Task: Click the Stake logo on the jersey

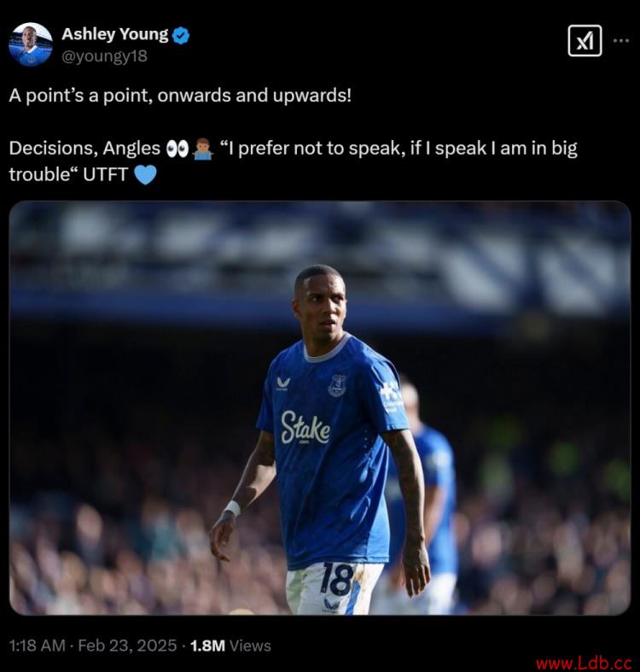Action: [x=305, y=428]
